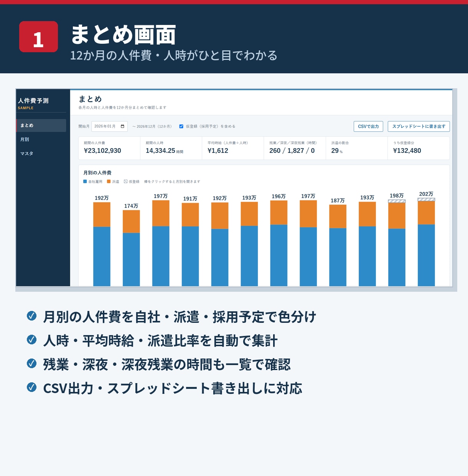468x476 pixels.
Task: Click the bar labeled 187万
Action: pyautogui.click(x=338, y=245)
